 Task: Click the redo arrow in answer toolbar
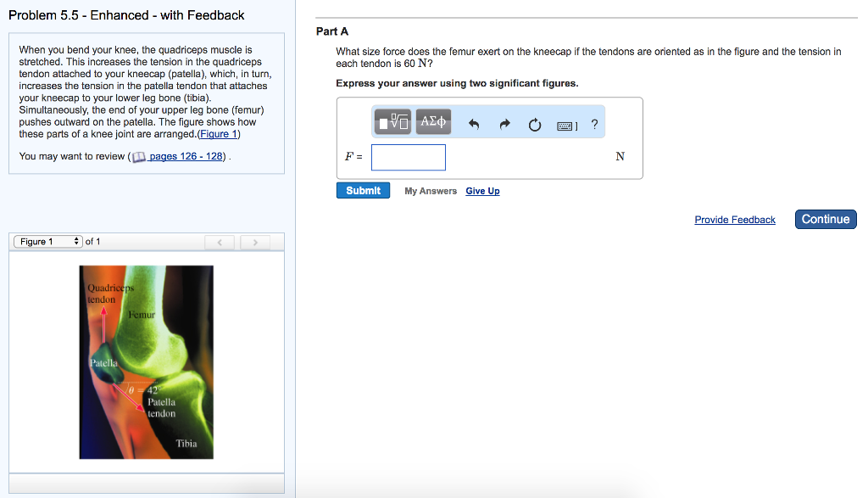pos(504,125)
